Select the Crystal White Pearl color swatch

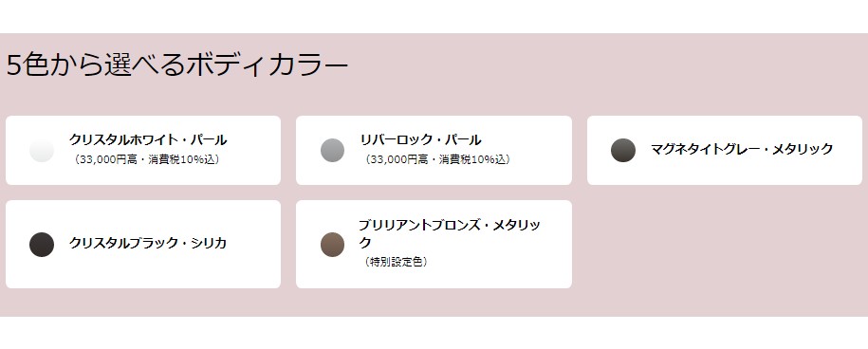[x=42, y=151]
